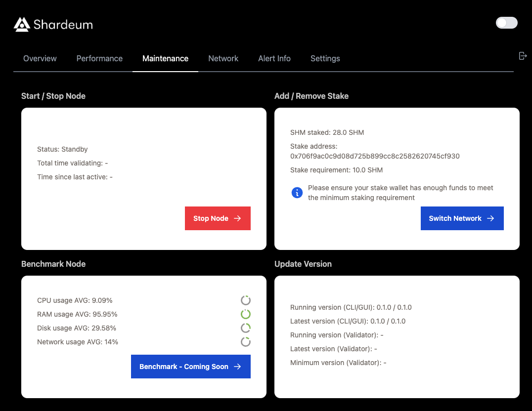Click 'Running version (CLI/GUI): 0.1.0 / 0.1.0'

click(x=351, y=308)
